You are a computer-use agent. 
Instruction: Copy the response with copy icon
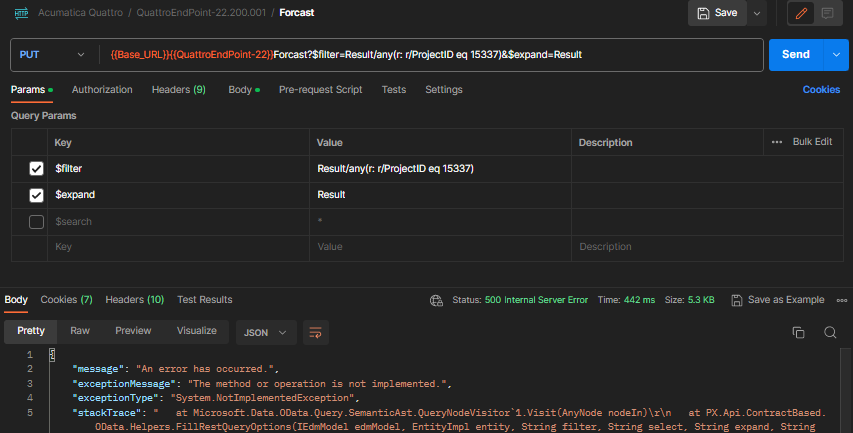coord(798,332)
